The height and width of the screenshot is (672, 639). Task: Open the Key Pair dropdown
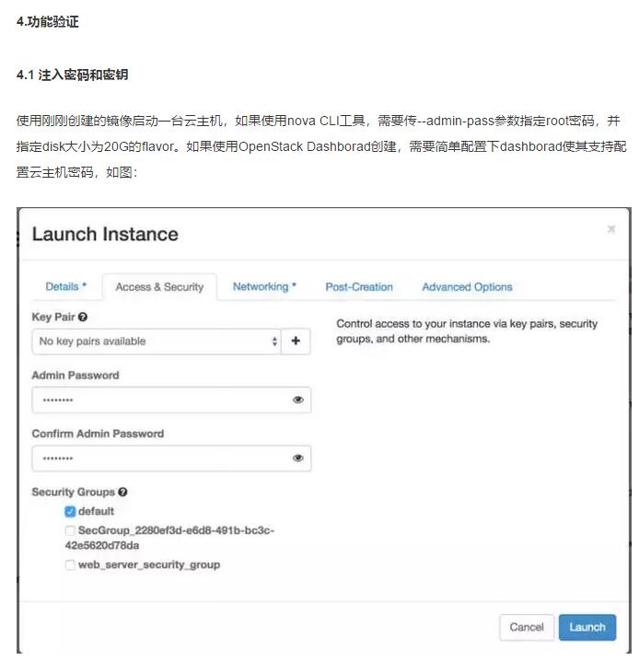click(x=157, y=342)
